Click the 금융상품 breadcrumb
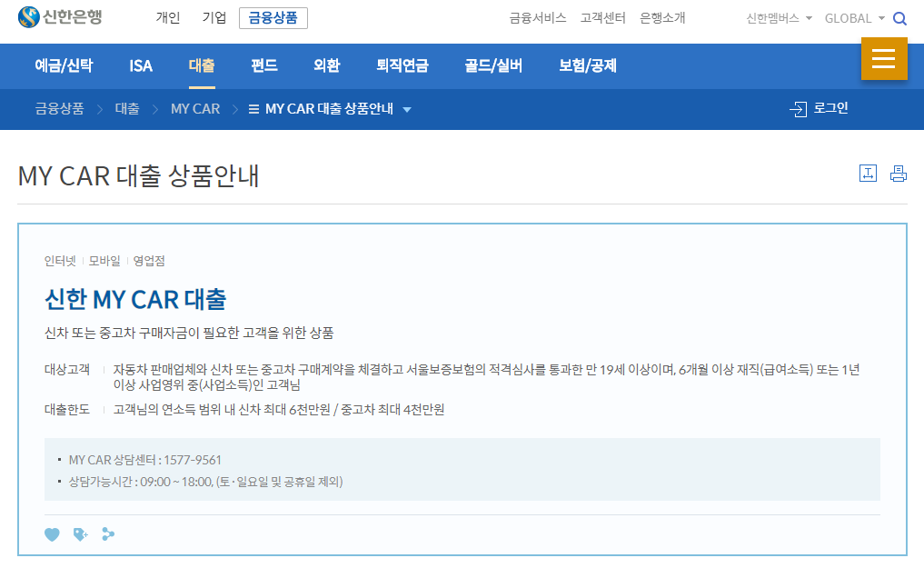The height and width of the screenshot is (568, 924). coord(60,109)
